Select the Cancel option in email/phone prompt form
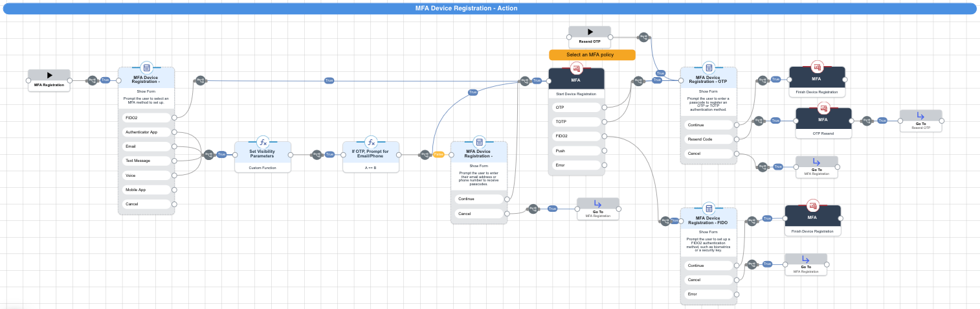 click(x=479, y=213)
